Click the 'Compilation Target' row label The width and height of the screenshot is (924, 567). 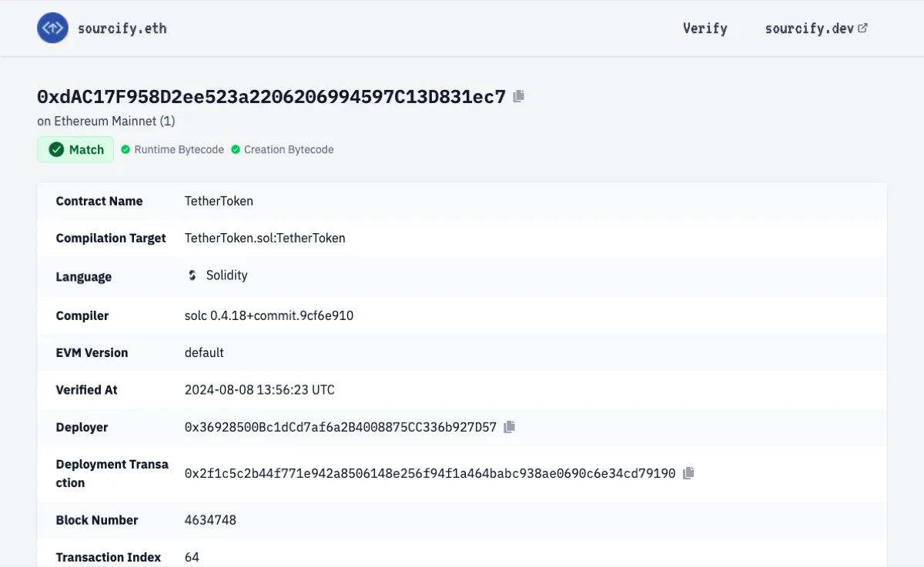coord(111,238)
